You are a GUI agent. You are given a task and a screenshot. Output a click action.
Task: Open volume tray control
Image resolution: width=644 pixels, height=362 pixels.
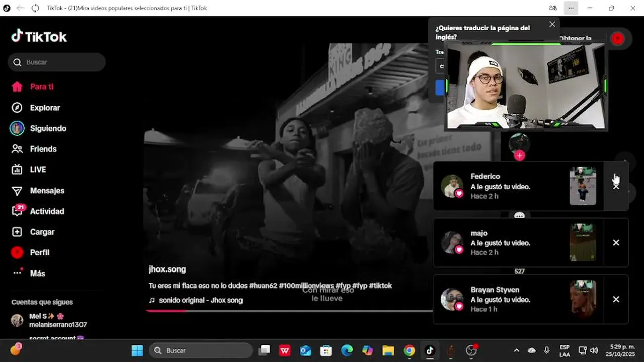(594, 350)
